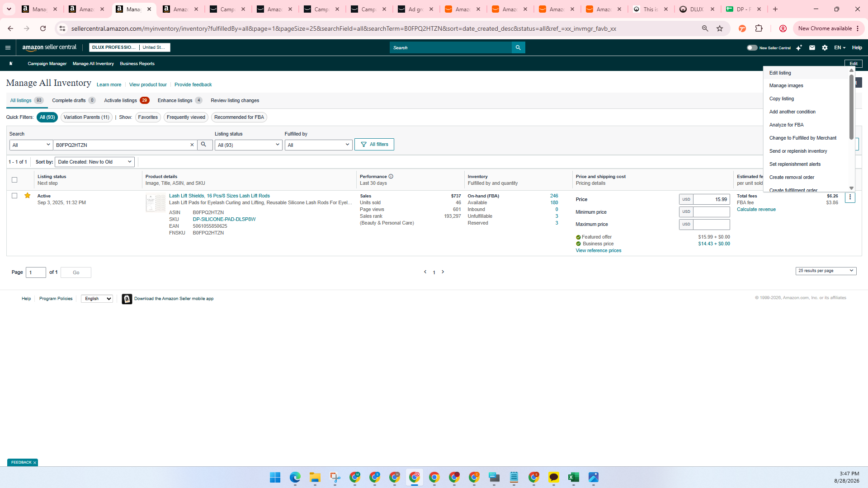868x488 pixels.
Task: Check the select-all listings checkbox
Action: coord(14,180)
